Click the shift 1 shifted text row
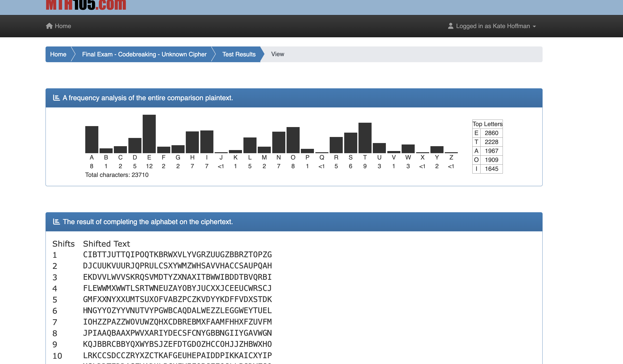Viewport: 623px width, 364px height. [177, 255]
